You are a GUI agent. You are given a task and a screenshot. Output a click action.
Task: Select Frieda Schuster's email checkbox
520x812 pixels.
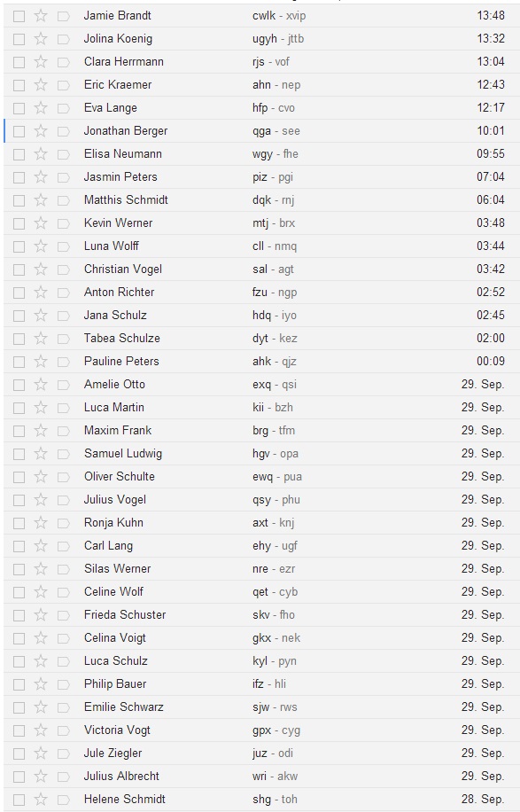[x=19, y=616]
